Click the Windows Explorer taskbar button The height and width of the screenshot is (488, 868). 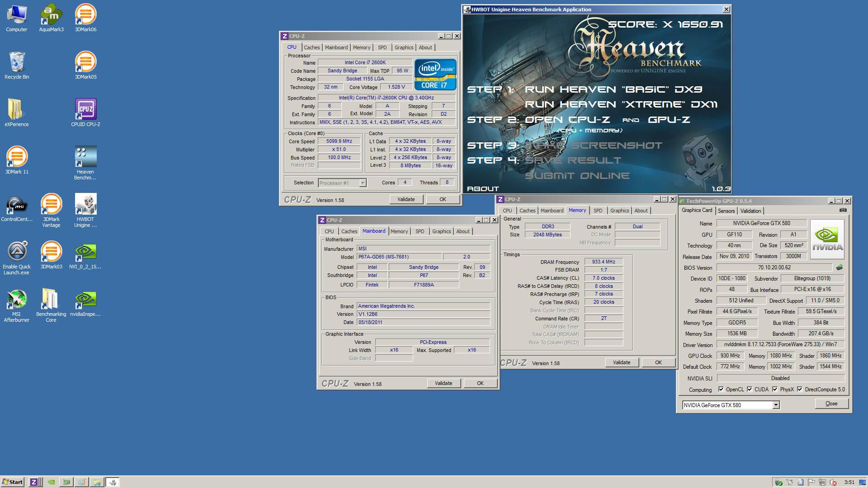(x=97, y=482)
